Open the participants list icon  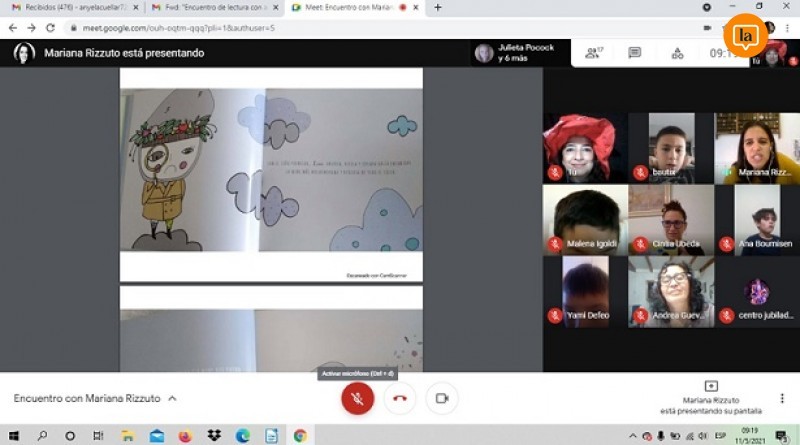(x=593, y=53)
